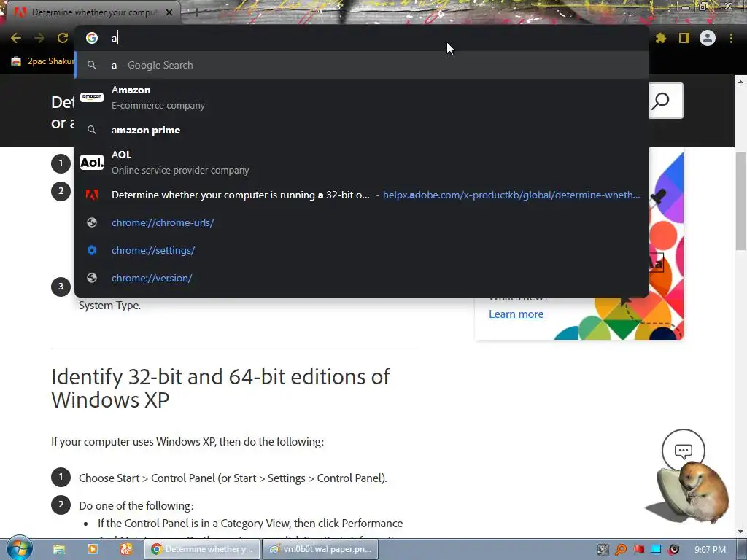Open the 9:07 PM taskbar clock
The width and height of the screenshot is (747, 560).
tap(710, 550)
